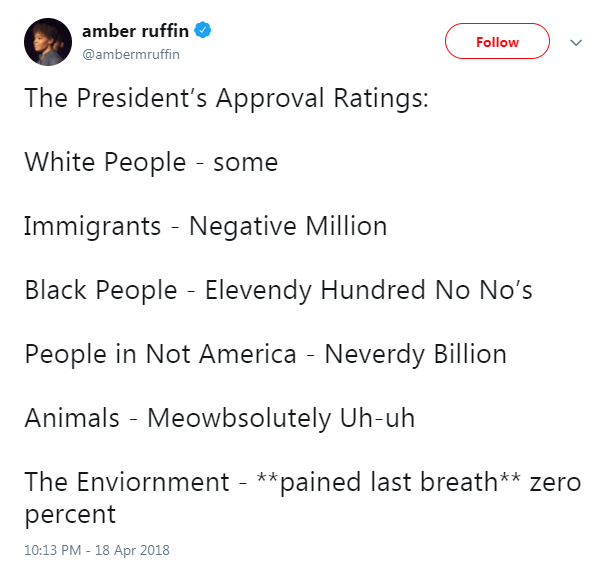Select the "White People - some" line
This screenshot has height=566, width=594.
151,163
